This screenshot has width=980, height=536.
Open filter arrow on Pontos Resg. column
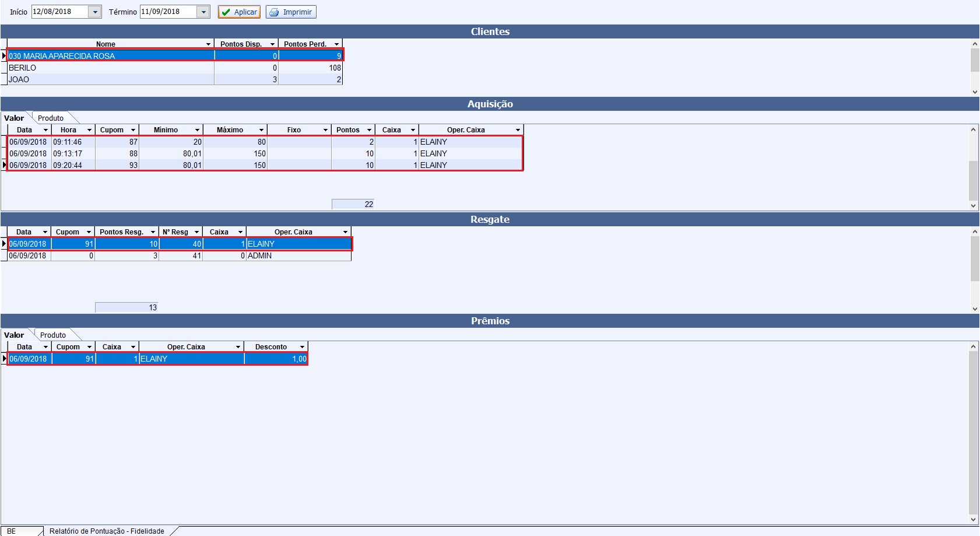point(153,232)
